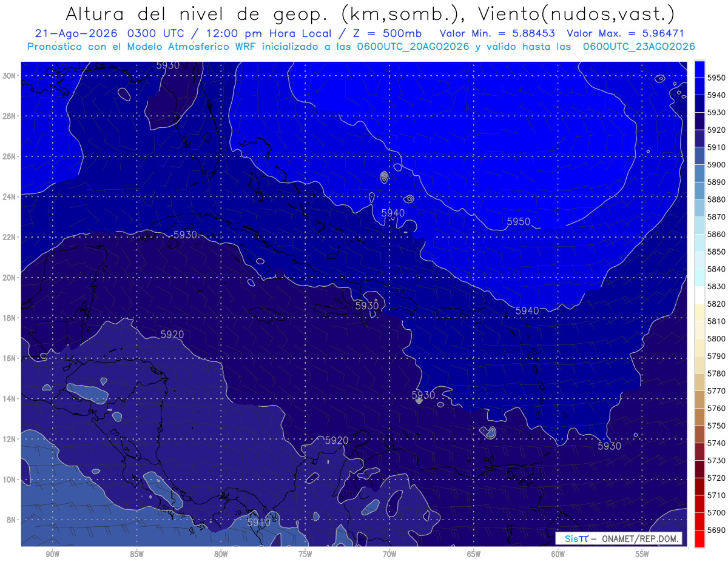Click the 30N latitude axis label

pos(8,76)
